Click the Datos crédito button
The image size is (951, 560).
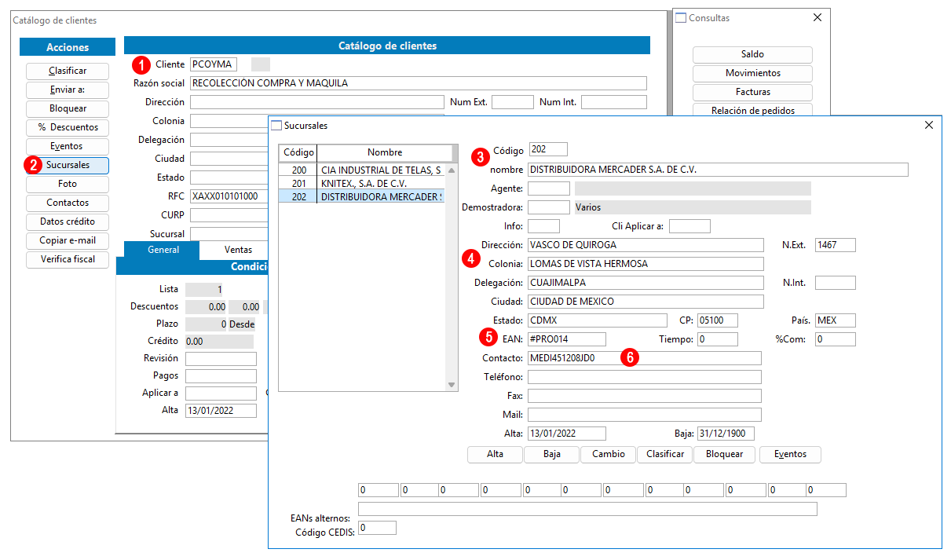click(68, 221)
